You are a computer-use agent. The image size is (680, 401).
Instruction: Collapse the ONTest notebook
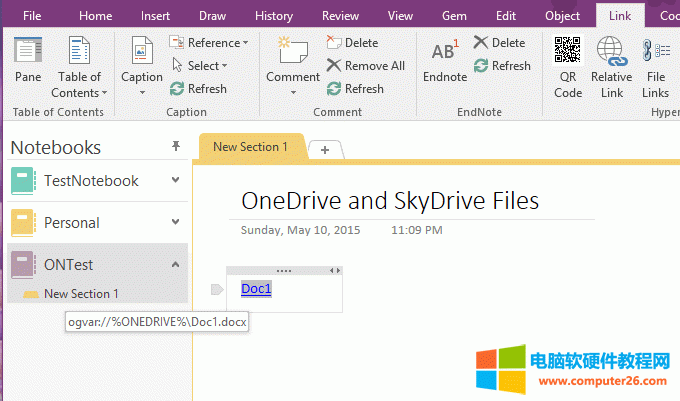176,265
